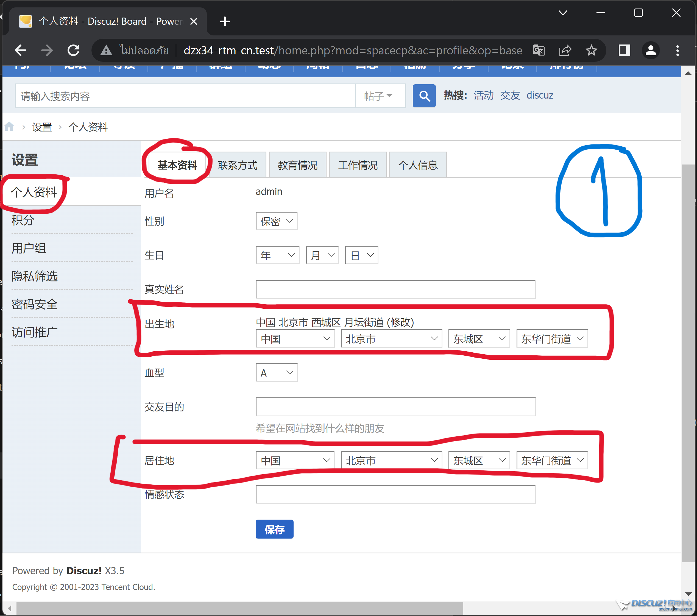Focus the 真实姓名 text field

point(395,289)
